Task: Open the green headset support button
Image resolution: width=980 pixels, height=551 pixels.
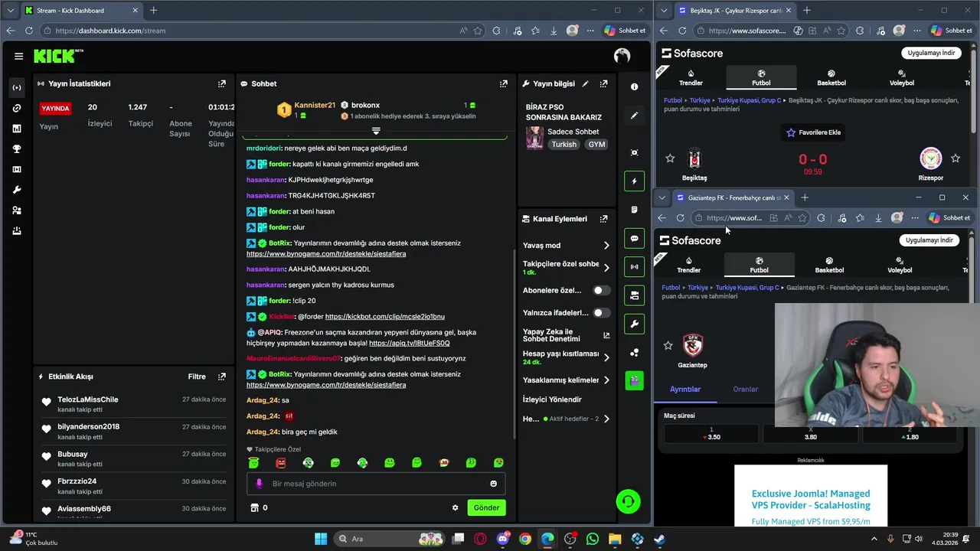Action: pyautogui.click(x=628, y=501)
